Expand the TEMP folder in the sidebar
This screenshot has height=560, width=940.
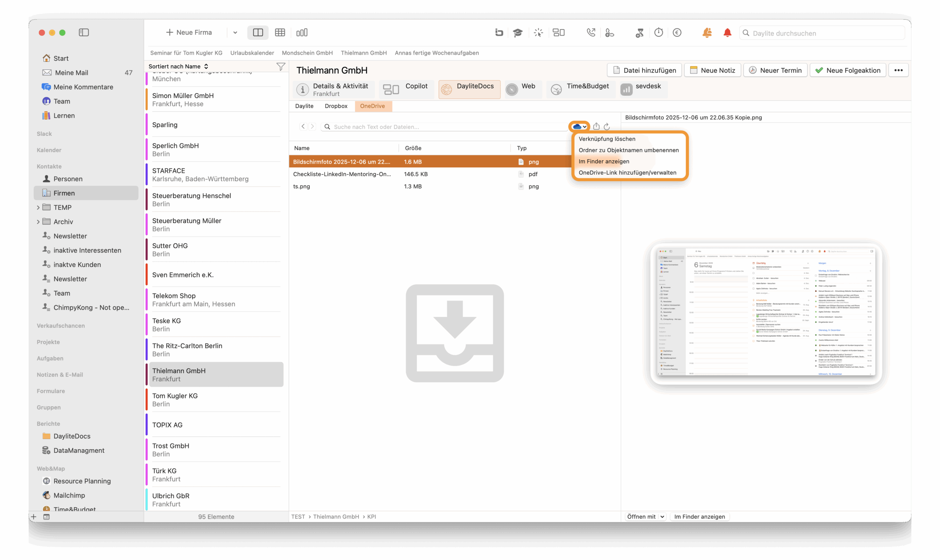[38, 208]
